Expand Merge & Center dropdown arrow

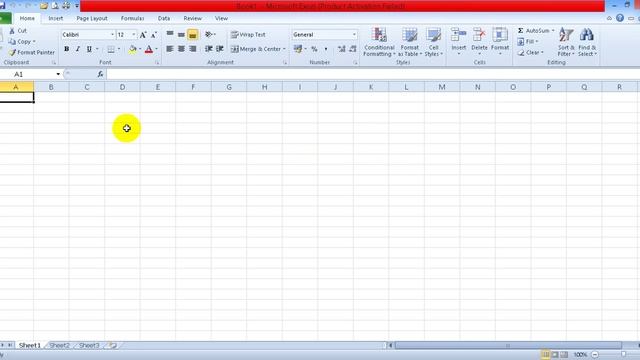[x=284, y=49]
